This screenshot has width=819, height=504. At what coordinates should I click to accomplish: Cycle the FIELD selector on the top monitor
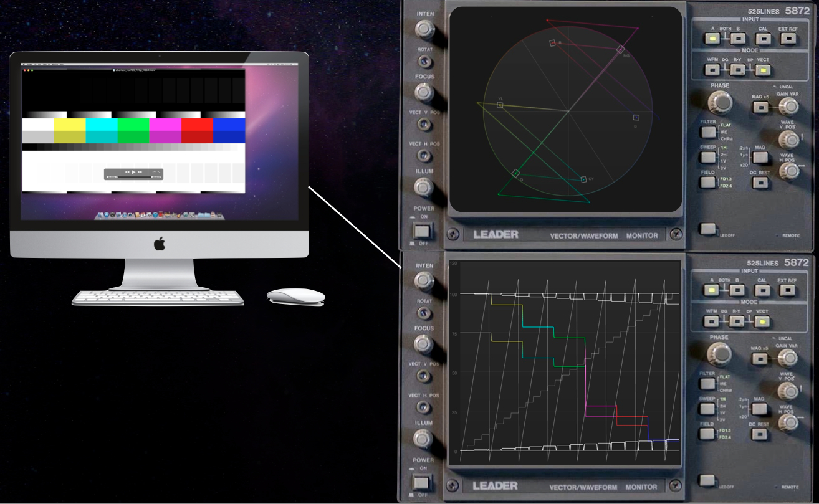tap(707, 182)
